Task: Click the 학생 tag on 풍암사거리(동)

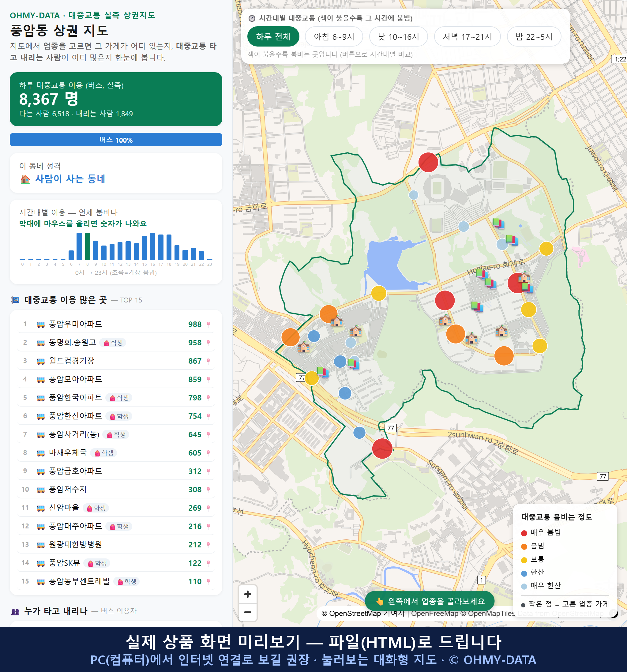Action: tap(116, 434)
